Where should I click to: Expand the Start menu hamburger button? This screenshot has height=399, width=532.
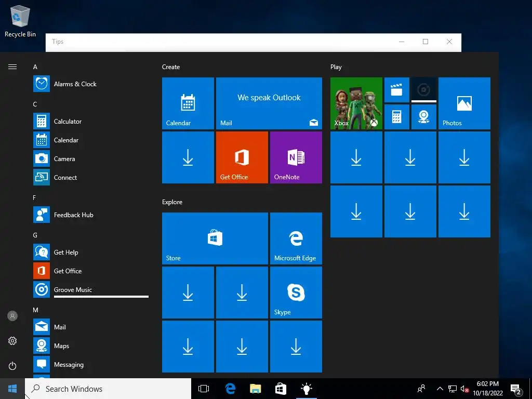pos(12,67)
